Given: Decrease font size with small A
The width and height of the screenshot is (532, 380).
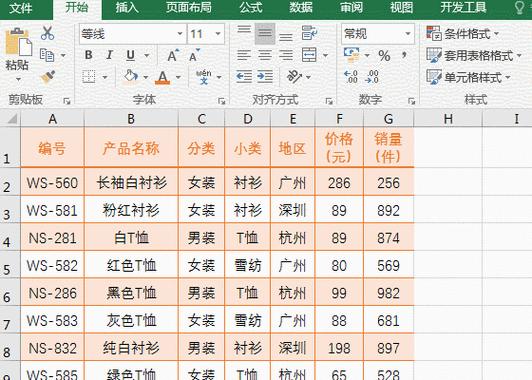Looking at the screenshot, I should (194, 55).
